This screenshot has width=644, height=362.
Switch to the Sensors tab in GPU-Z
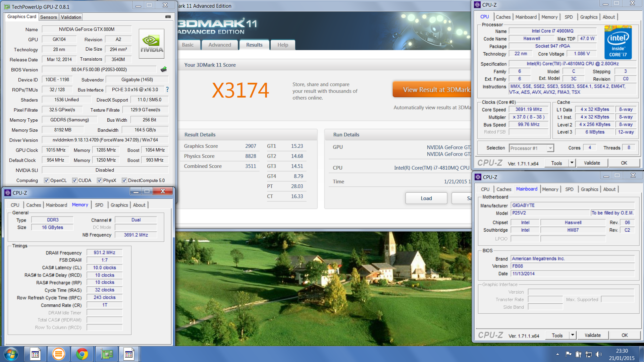tap(49, 17)
